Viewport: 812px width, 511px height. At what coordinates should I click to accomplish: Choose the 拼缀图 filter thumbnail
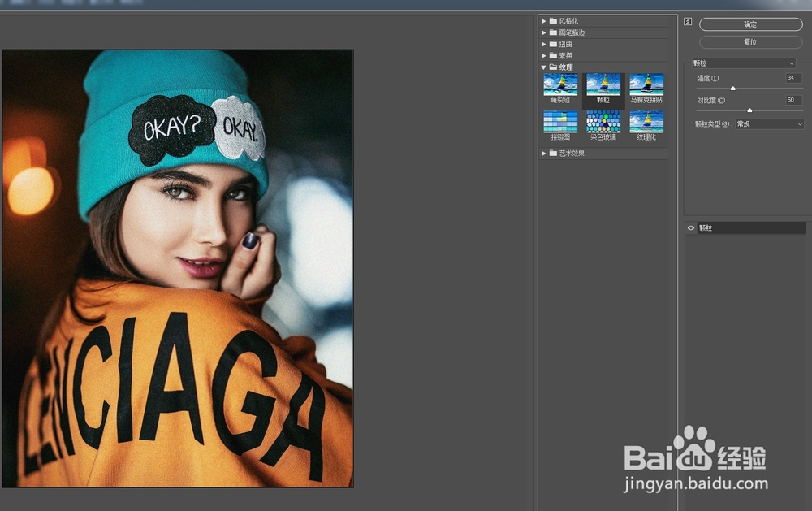click(560, 126)
